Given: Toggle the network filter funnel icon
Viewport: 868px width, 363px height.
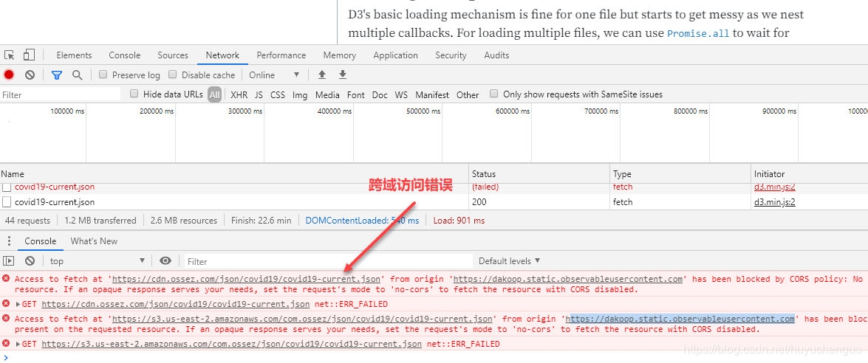Looking at the screenshot, I should (x=57, y=75).
